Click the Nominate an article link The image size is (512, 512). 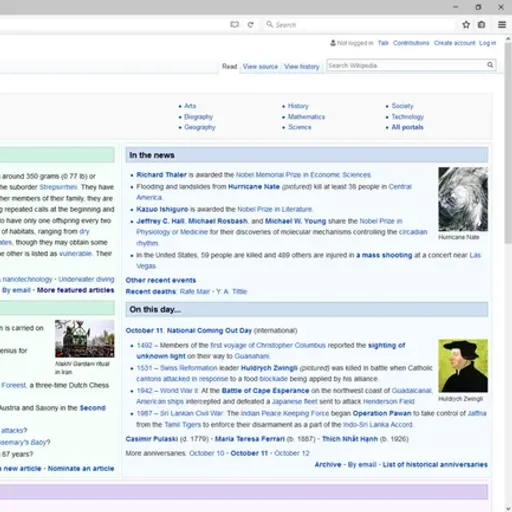[x=81, y=468]
